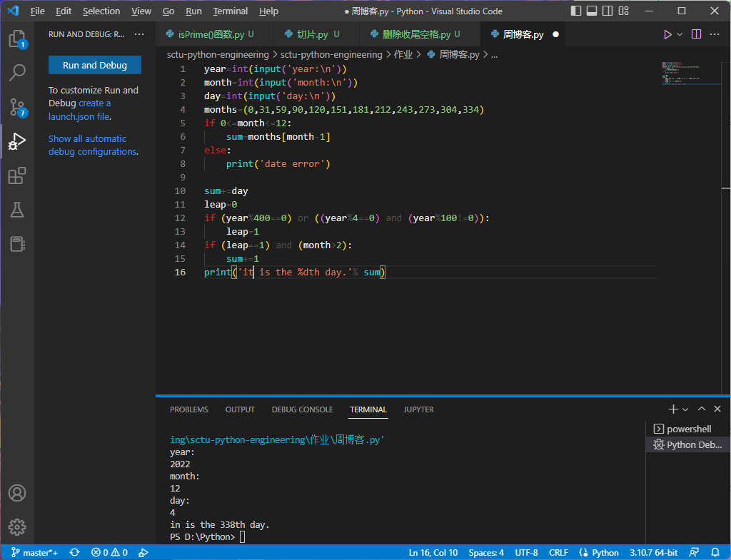Open the Accounts icon
731x560 pixels.
tap(17, 493)
